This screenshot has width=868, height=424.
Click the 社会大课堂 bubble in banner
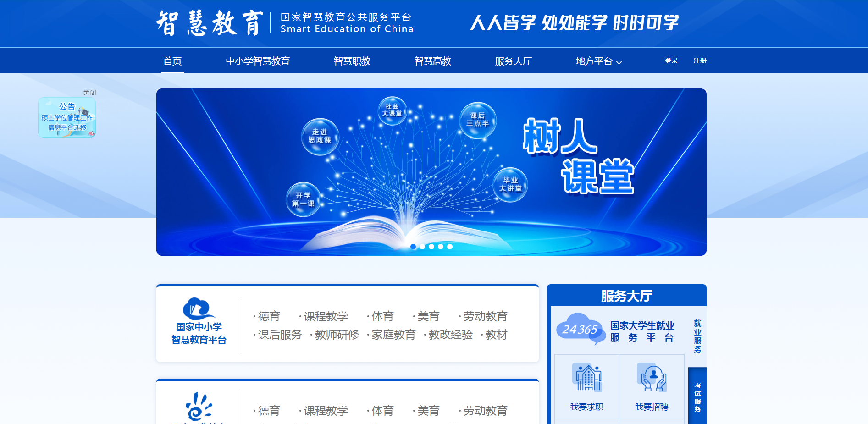point(392,110)
